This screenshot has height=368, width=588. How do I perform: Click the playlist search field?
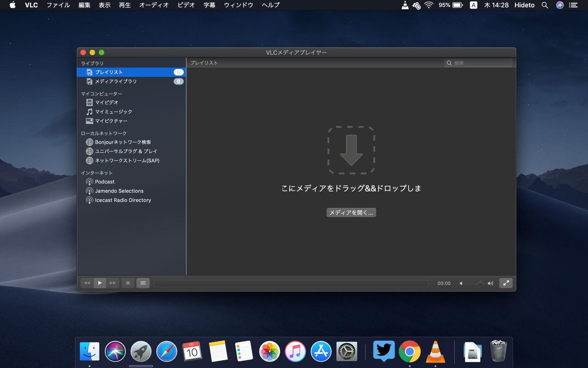point(478,63)
